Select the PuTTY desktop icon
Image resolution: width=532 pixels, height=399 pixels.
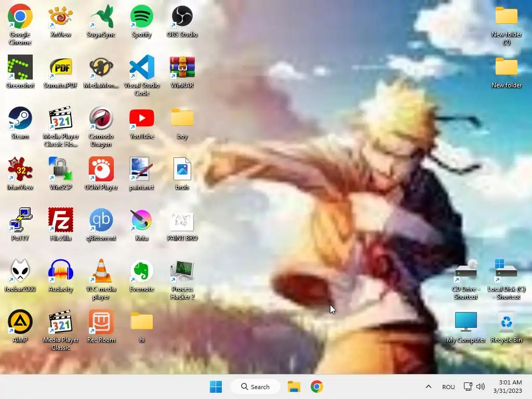(20, 220)
